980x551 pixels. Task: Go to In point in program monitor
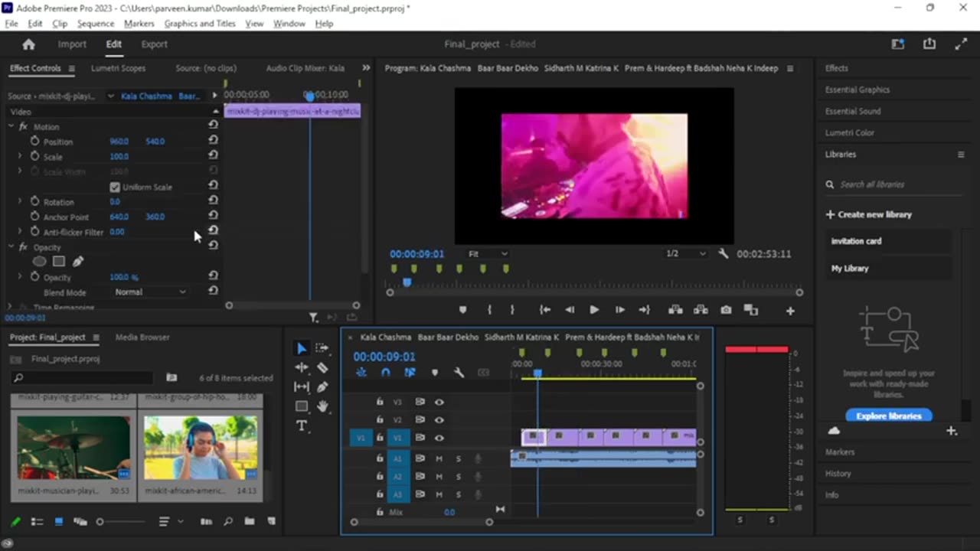545,310
